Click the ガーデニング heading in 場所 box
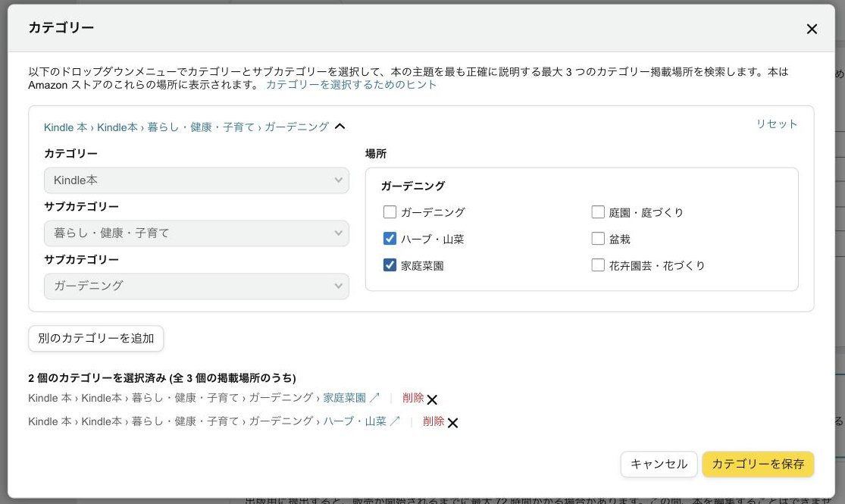 413,186
